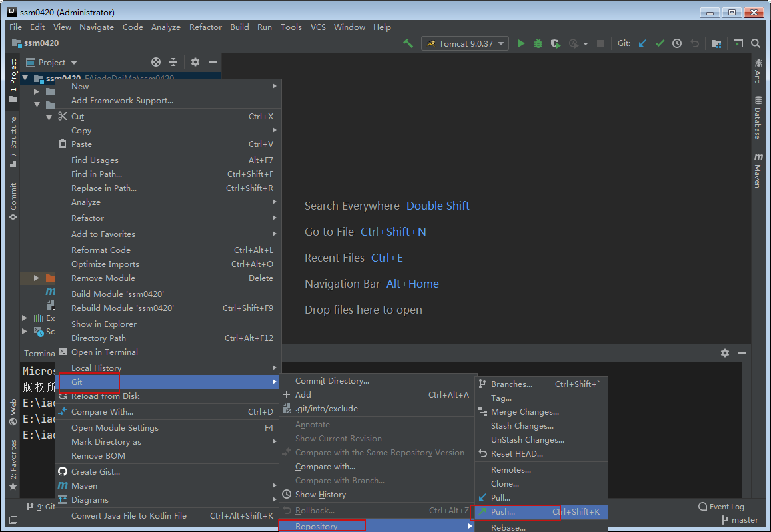Select Clone... in Repository submenu
The height and width of the screenshot is (532, 771).
click(541, 484)
